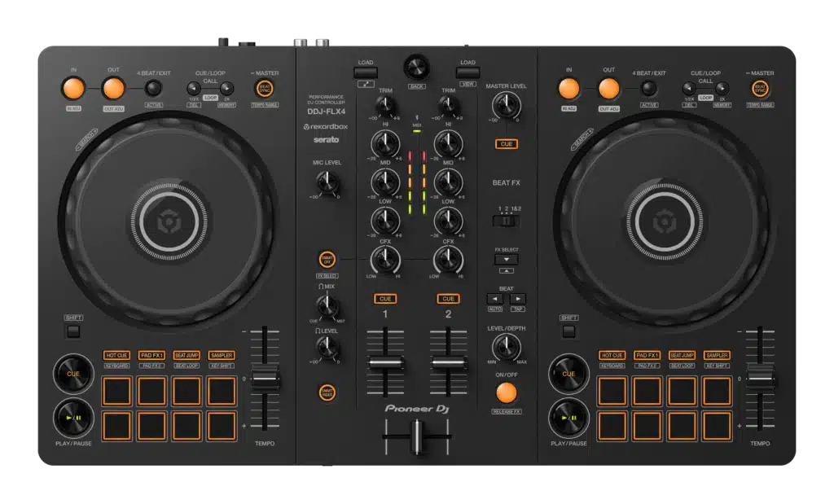Enable headphone CUE for channel 1
Image resolution: width=834 pixels, height=504 pixels.
[x=385, y=299]
